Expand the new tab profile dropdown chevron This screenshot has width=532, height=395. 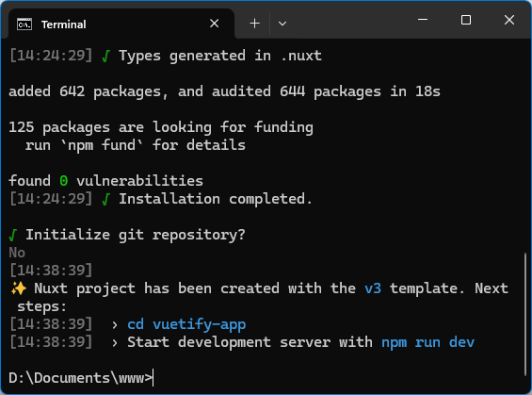pos(282,24)
